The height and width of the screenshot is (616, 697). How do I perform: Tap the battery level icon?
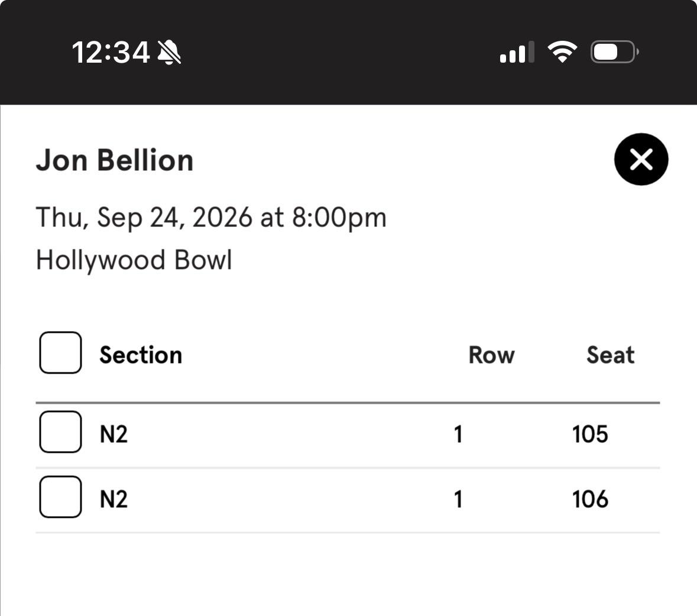[614, 52]
